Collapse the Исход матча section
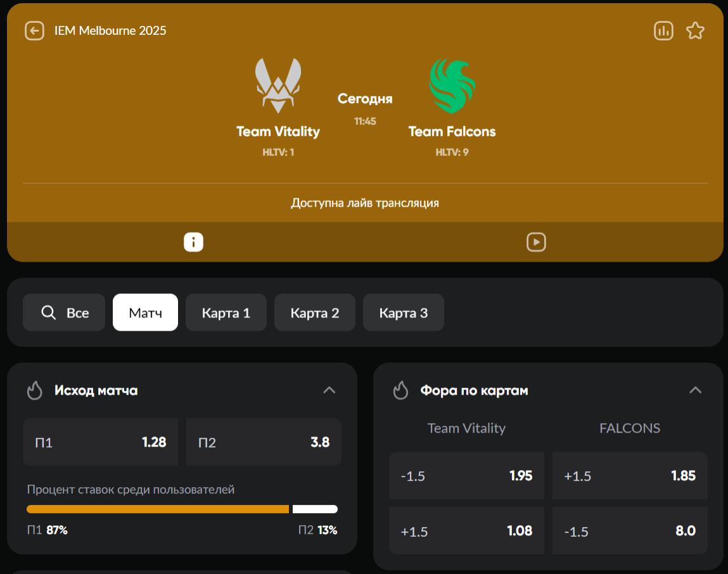728x574 pixels. pyautogui.click(x=329, y=390)
